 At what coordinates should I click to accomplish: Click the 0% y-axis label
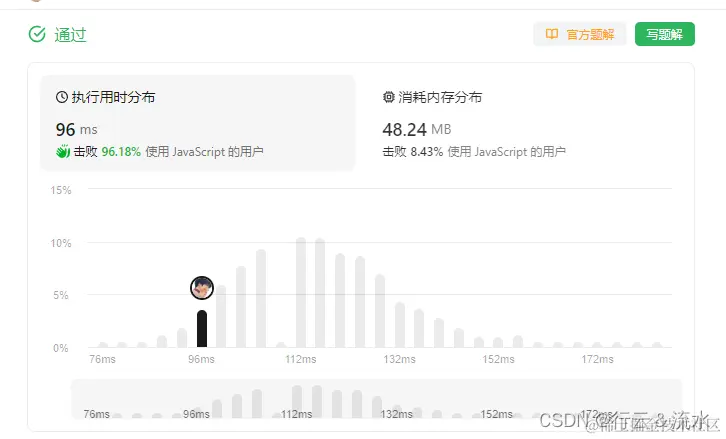61,348
